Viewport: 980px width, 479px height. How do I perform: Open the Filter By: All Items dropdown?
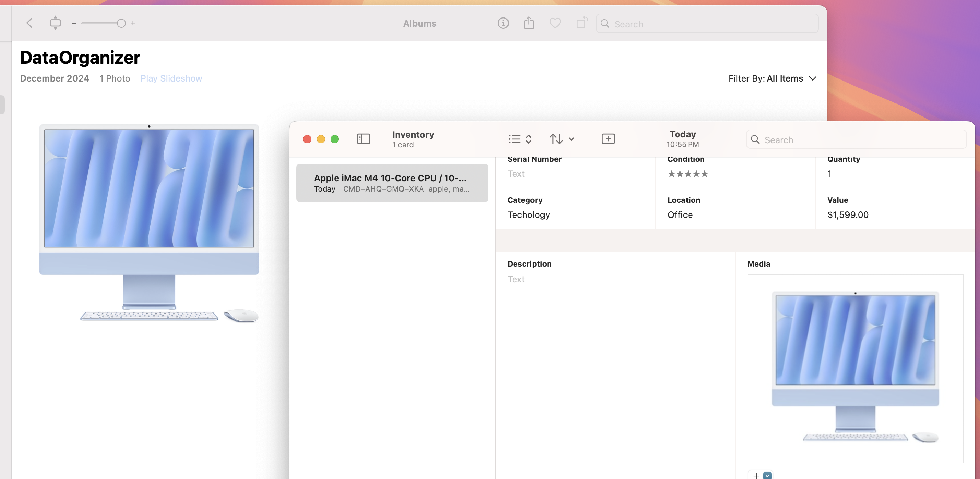pos(772,78)
